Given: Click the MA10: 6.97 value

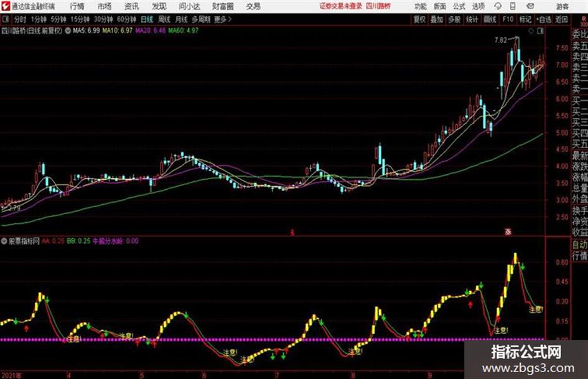Looking at the screenshot, I should pyautogui.click(x=118, y=30).
